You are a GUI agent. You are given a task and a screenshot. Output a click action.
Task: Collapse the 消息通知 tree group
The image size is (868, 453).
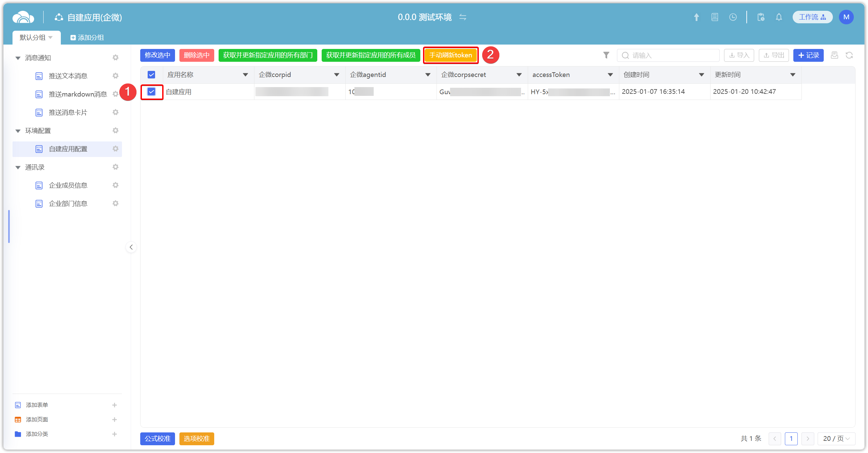point(18,58)
